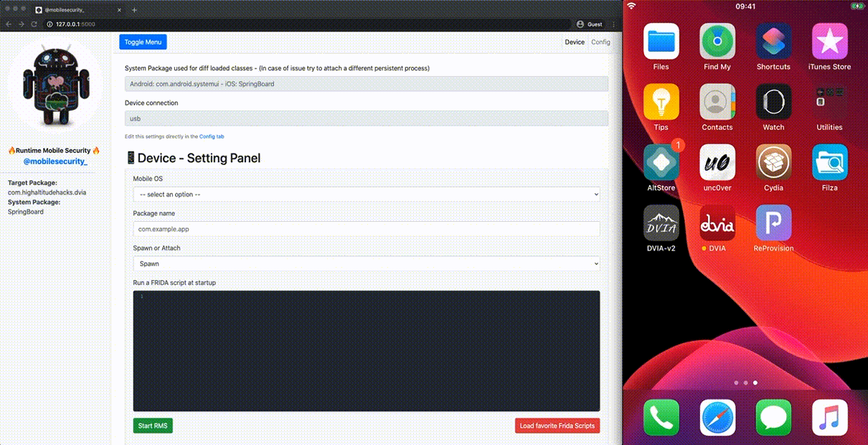868x445 pixels.
Task: Click the Device connection usb field
Action: pos(367,118)
